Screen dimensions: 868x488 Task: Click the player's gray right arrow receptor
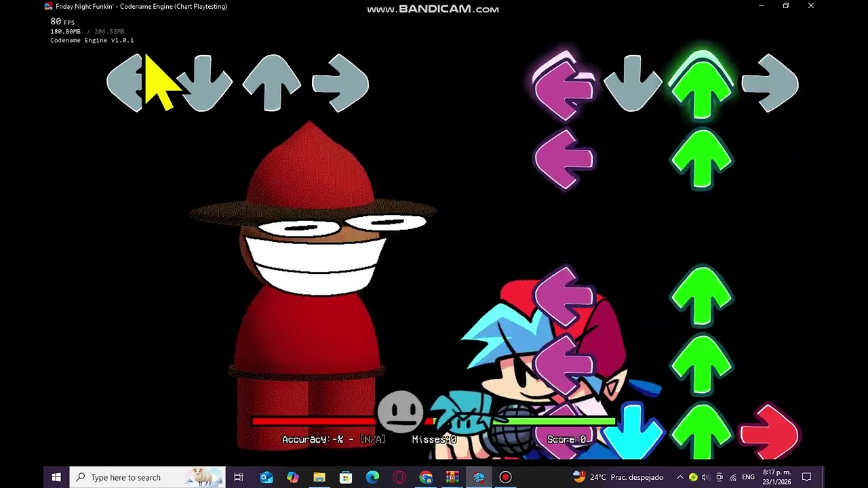770,83
